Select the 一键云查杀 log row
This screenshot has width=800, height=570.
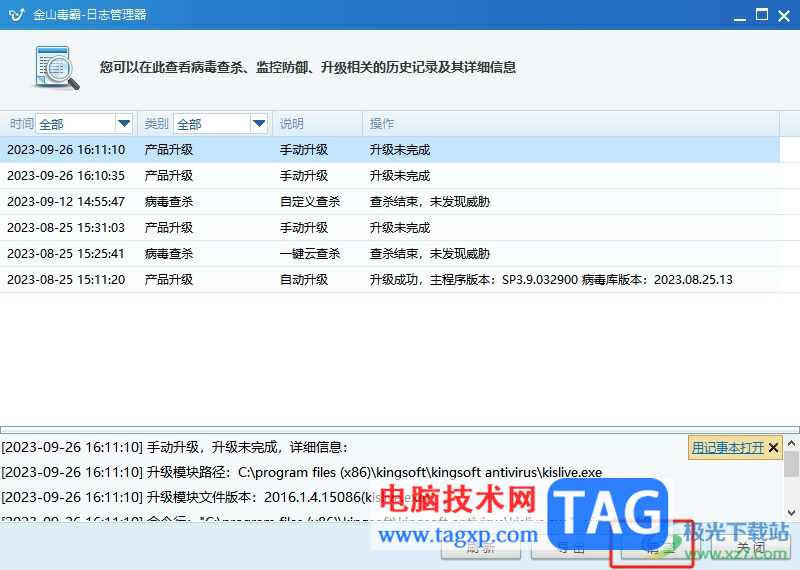pyautogui.click(x=390, y=254)
